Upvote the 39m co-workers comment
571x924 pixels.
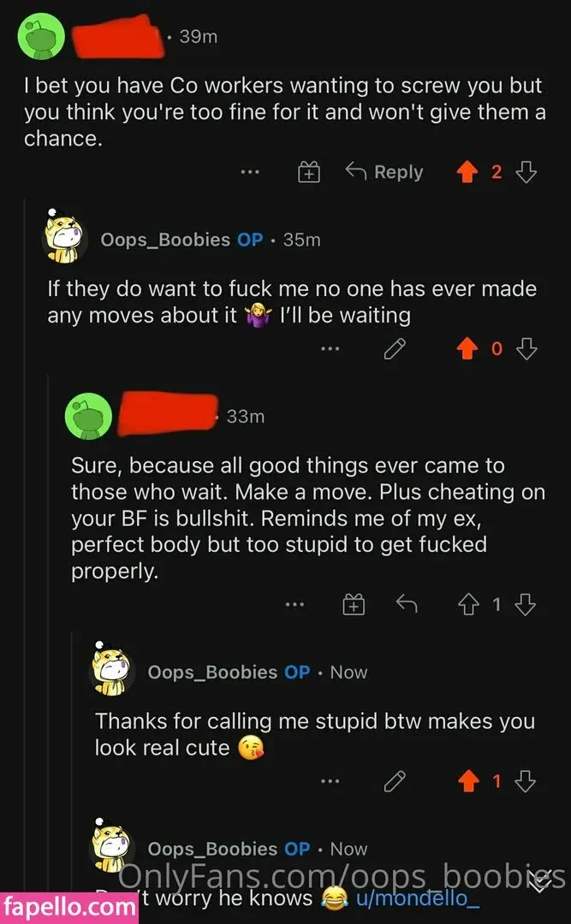(x=467, y=173)
